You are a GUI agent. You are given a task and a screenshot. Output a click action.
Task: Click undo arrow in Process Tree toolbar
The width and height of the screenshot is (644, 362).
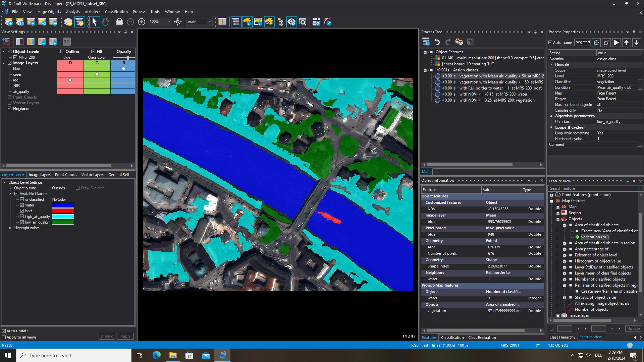(437, 42)
